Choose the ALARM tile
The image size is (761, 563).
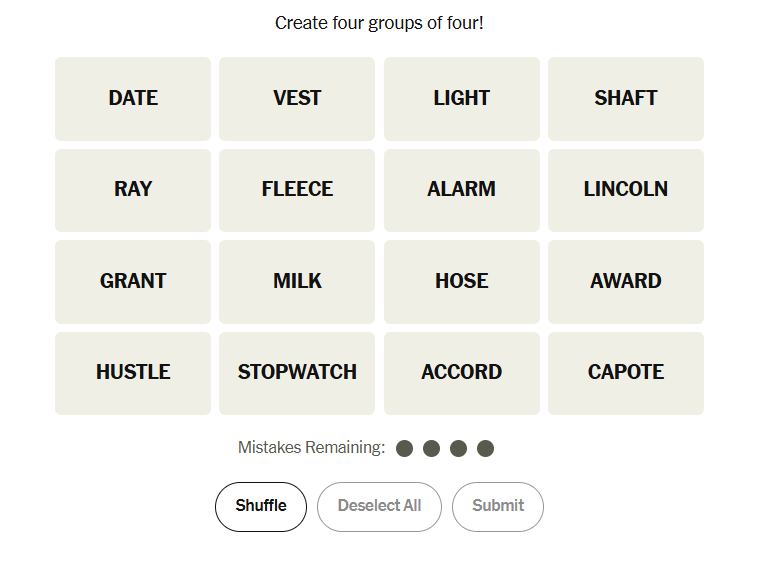pyautogui.click(x=461, y=190)
